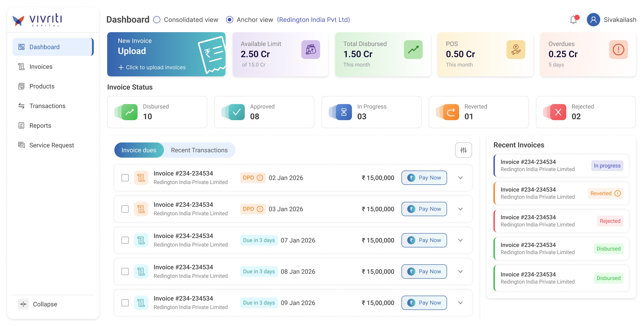
Task: Open the user profile avatar icon
Action: 593,20
